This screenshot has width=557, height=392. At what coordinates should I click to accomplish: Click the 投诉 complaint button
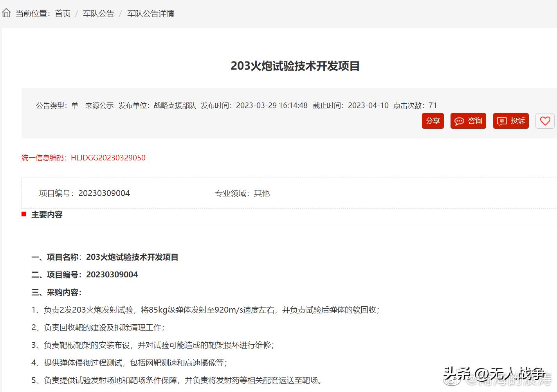point(511,121)
